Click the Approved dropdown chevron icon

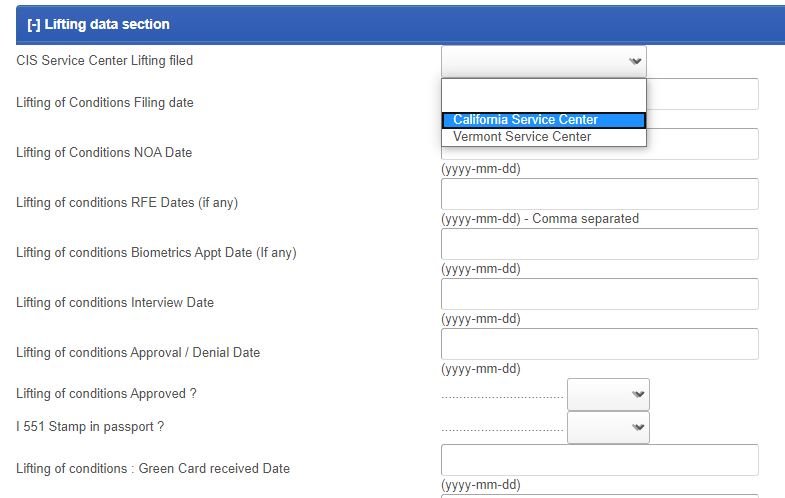pos(638,394)
